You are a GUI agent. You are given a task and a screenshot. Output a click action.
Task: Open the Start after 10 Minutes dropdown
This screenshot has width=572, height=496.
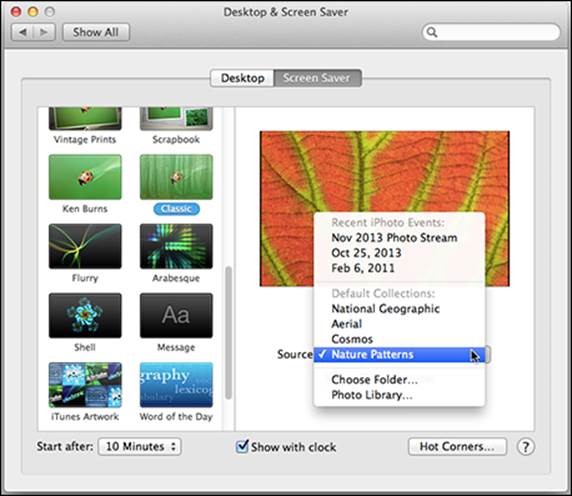pos(140,446)
